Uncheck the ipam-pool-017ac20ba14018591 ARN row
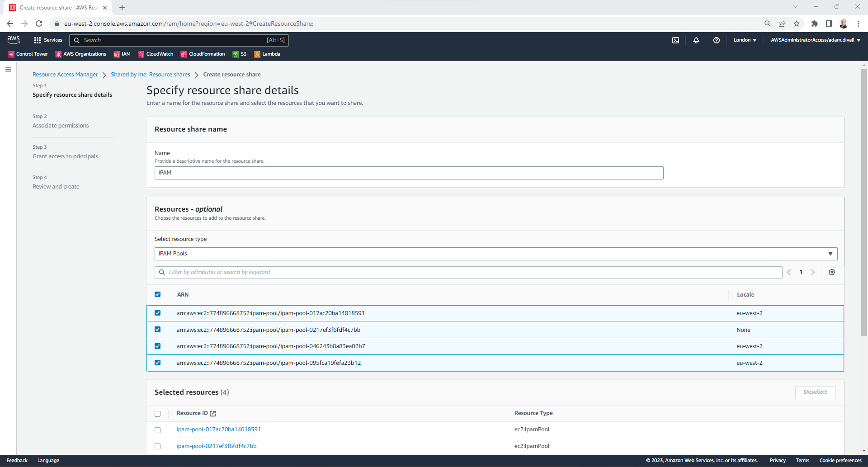868x467 pixels. (x=158, y=313)
